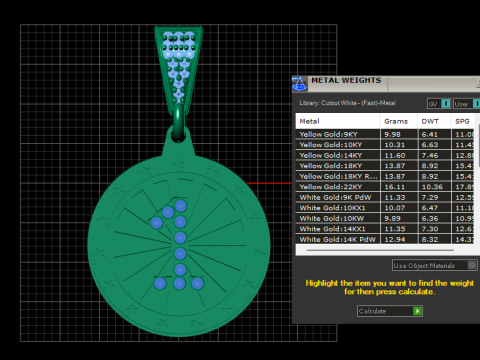Screen dimensions: 480x360
Task: Select the Yellow Gold:14KY row
Action: [385, 155]
